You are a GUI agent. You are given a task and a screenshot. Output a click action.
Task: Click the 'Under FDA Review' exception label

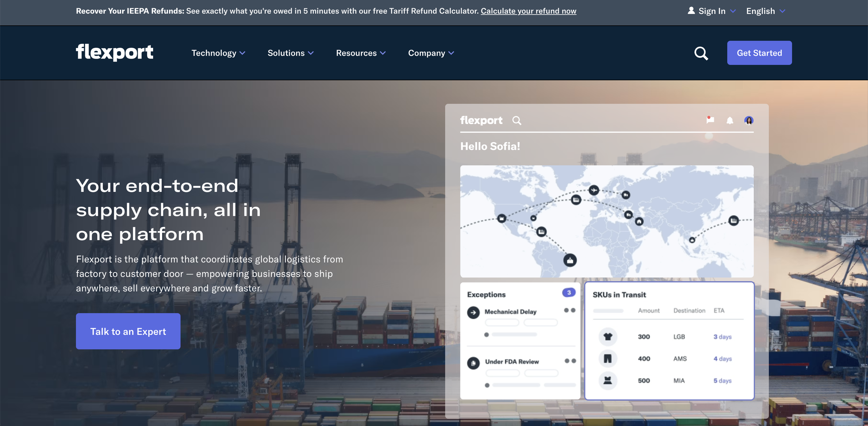tap(512, 362)
